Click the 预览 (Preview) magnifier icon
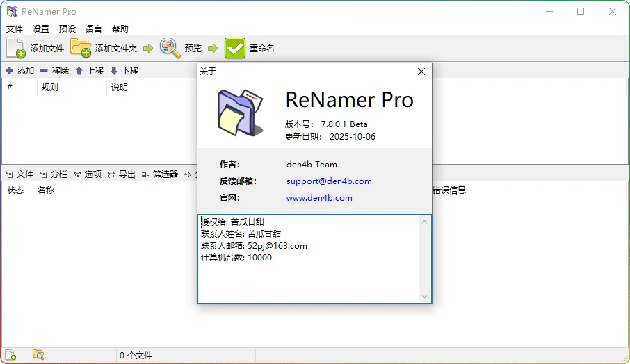 (170, 48)
